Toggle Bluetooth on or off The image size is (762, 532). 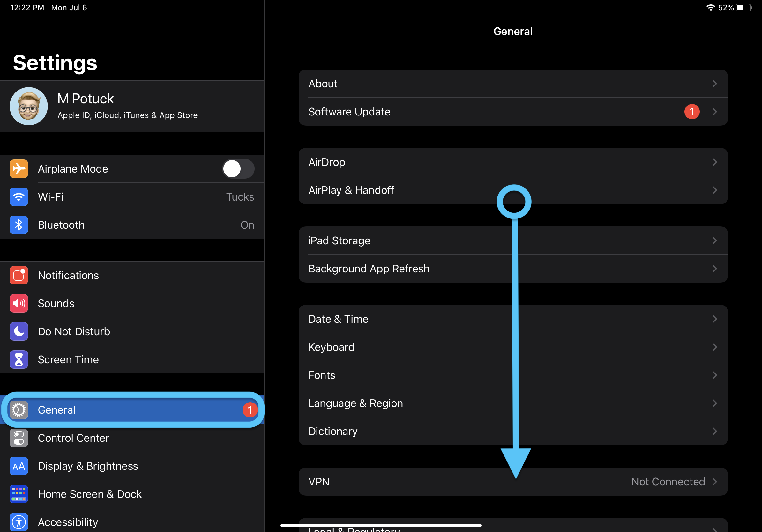click(132, 225)
